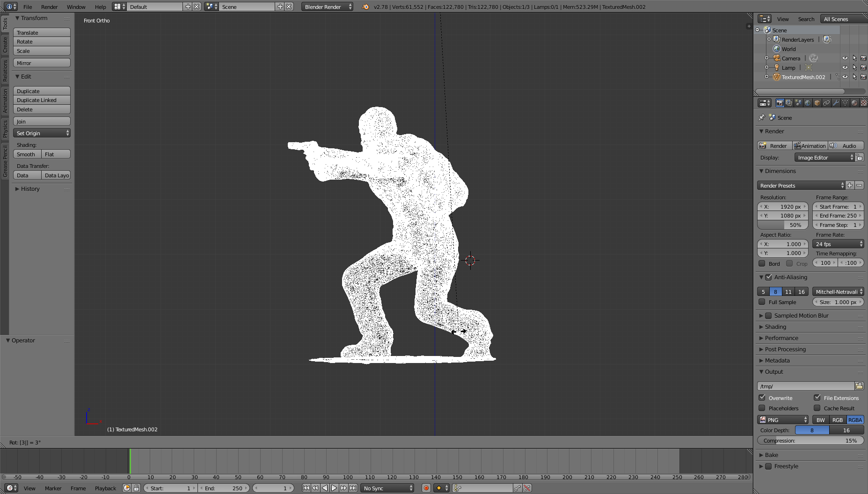This screenshot has width=868, height=494.
Task: Open the timeline Playback menu
Action: (x=105, y=488)
